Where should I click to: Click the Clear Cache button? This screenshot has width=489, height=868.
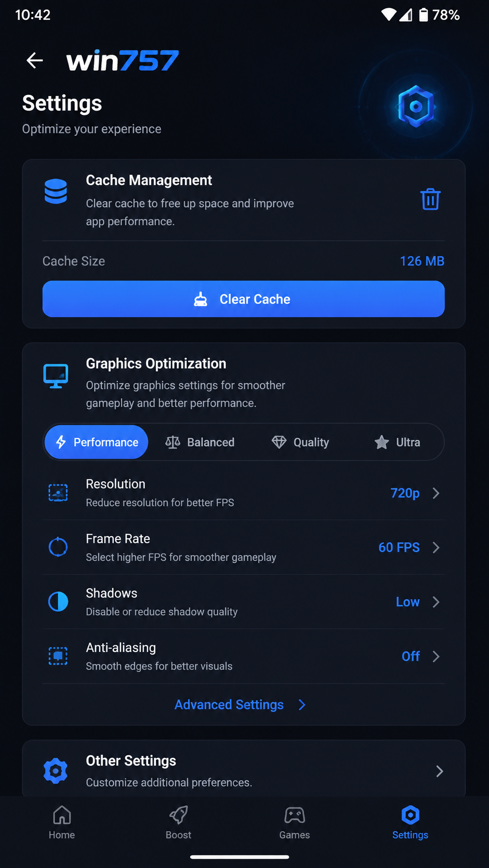[x=243, y=299]
